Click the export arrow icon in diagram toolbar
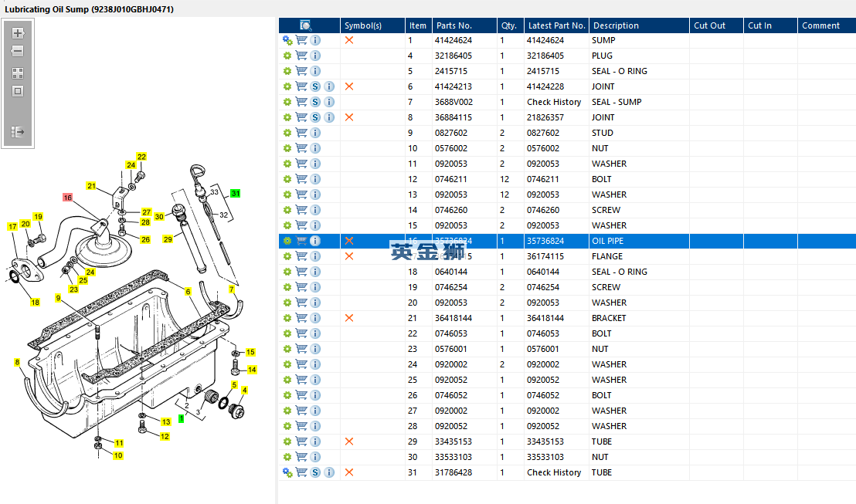856x504 pixels. pyautogui.click(x=18, y=131)
